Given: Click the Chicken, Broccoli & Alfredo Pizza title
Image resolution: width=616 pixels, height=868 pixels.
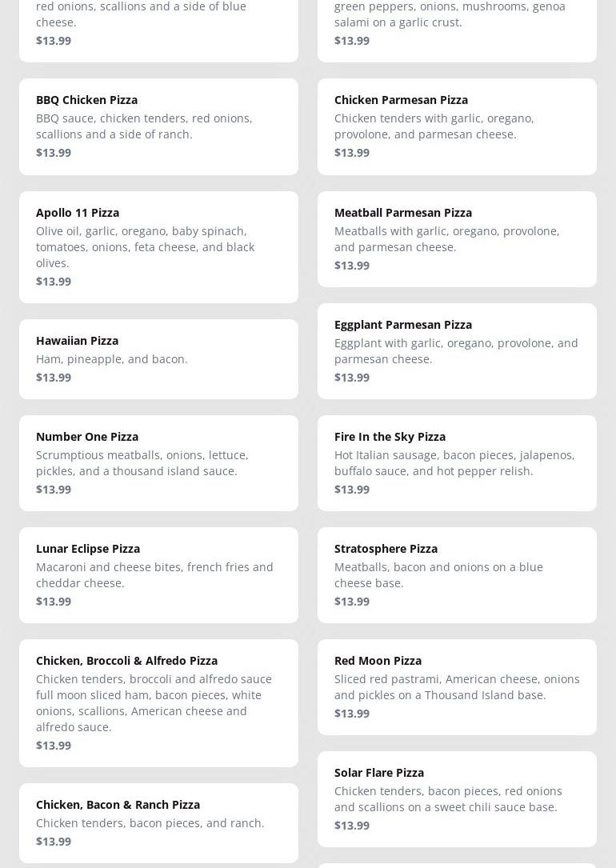Looking at the screenshot, I should 126,661.
